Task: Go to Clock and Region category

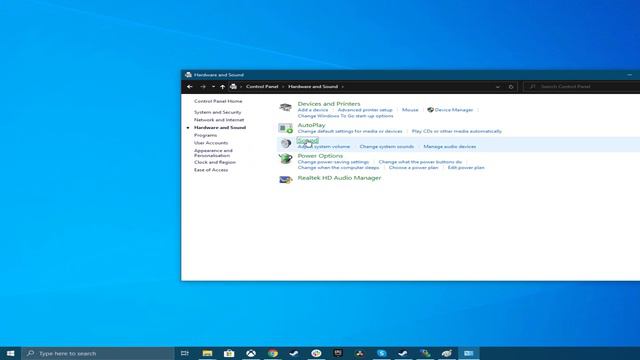Action: tap(215, 162)
